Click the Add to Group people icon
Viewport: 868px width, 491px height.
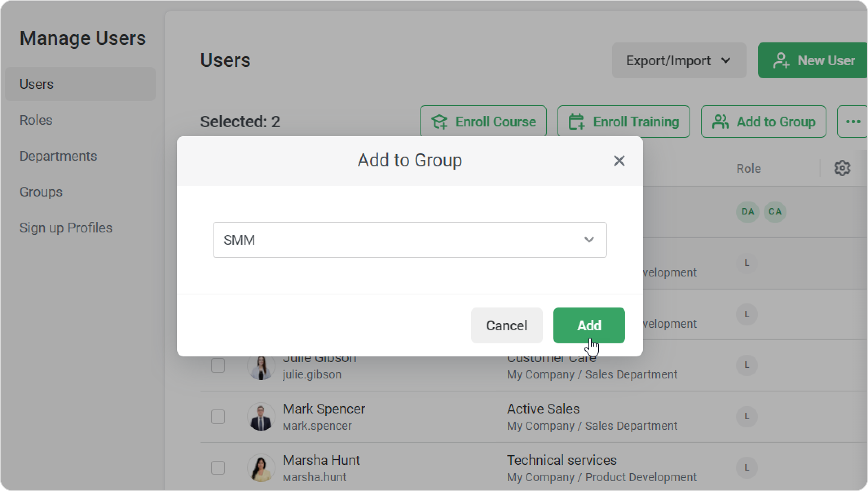click(x=720, y=122)
